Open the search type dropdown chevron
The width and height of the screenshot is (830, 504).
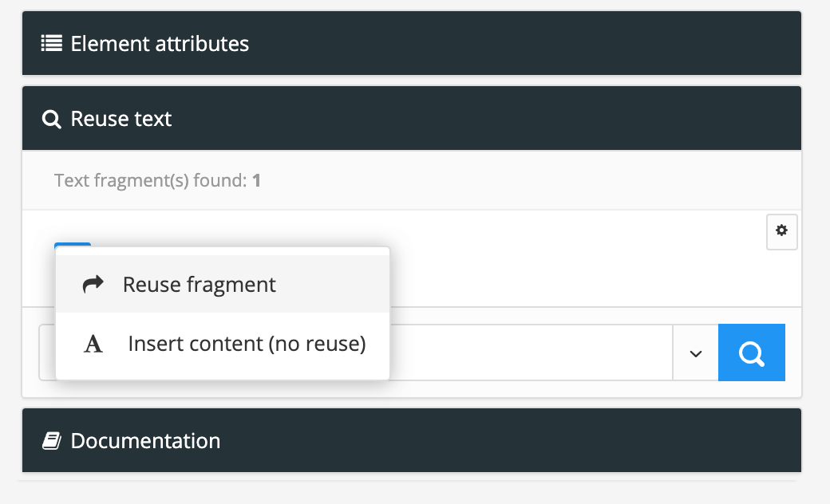click(695, 352)
